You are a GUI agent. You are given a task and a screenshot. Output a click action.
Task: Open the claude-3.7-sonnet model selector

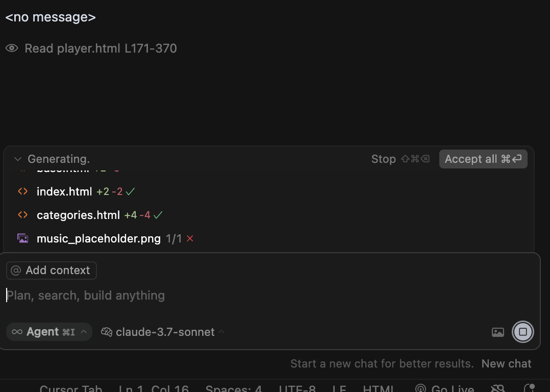pos(163,332)
